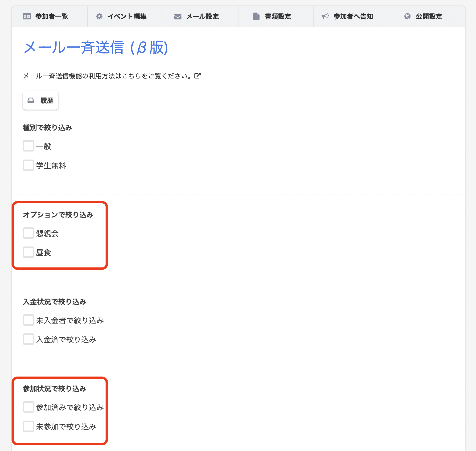Click the globe icon beside 公開設定
This screenshot has width=476, height=451.
(407, 16)
